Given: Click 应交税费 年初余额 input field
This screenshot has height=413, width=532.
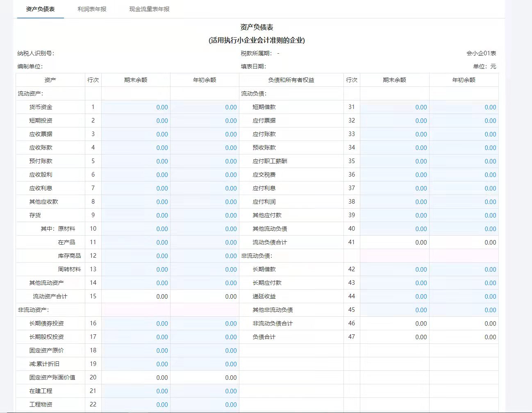Looking at the screenshot, I should 464,175.
